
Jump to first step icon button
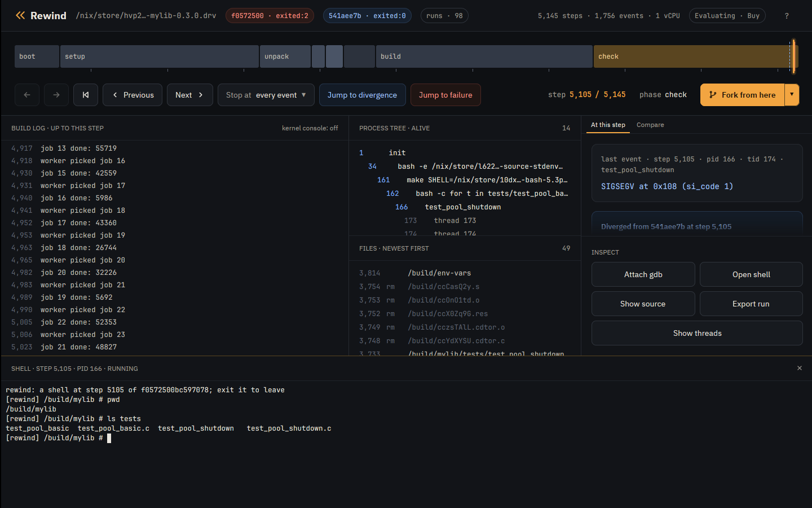pyautogui.click(x=86, y=95)
